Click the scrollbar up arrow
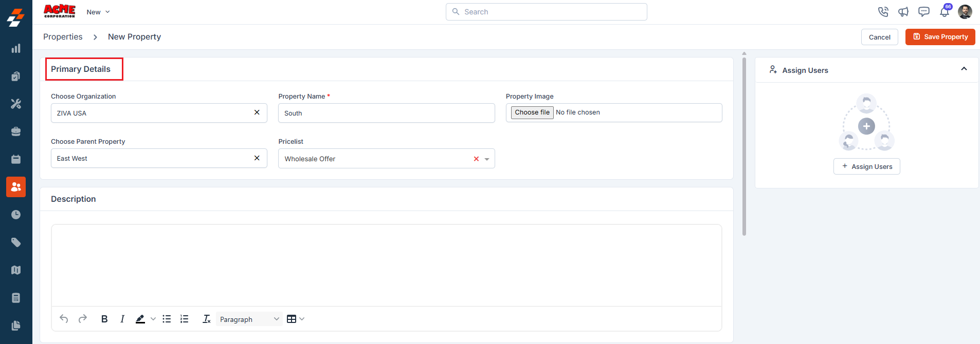 click(x=744, y=53)
